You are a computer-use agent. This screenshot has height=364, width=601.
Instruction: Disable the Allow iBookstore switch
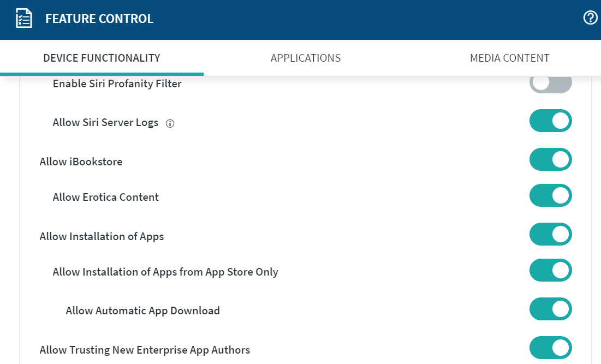(550, 159)
